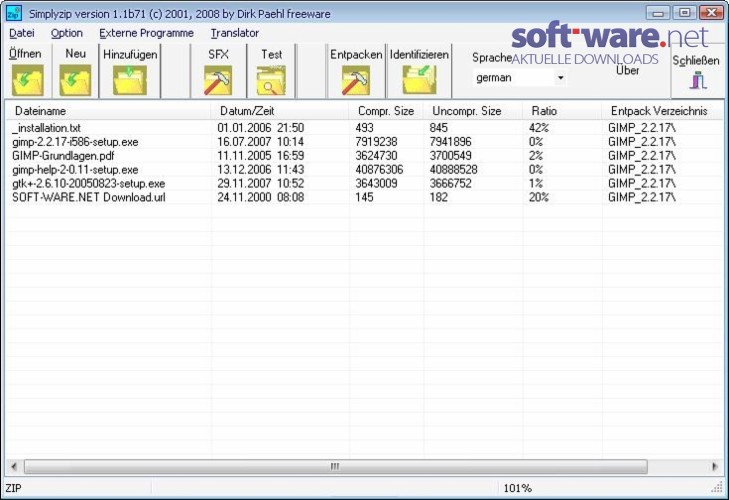Viewport: 729px width, 500px height.
Task: Select gtk+-2.6.10-20050823-setup.exe in the list
Action: click(x=89, y=184)
